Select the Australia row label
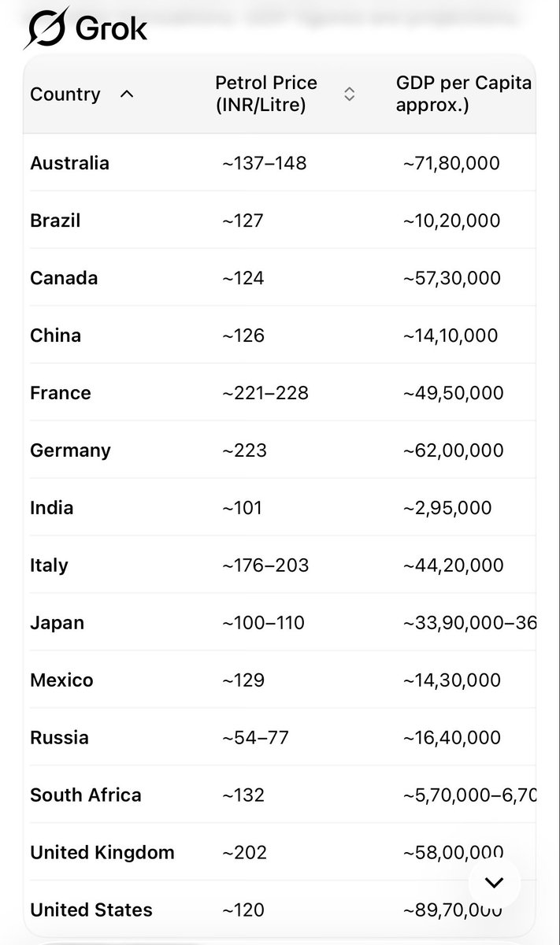This screenshot has height=945, width=560. pos(69,163)
